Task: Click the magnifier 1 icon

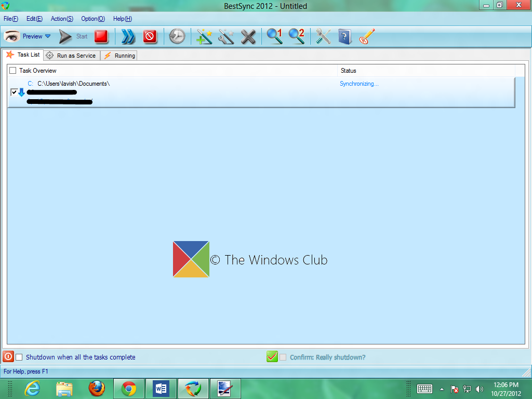Action: 274,36
